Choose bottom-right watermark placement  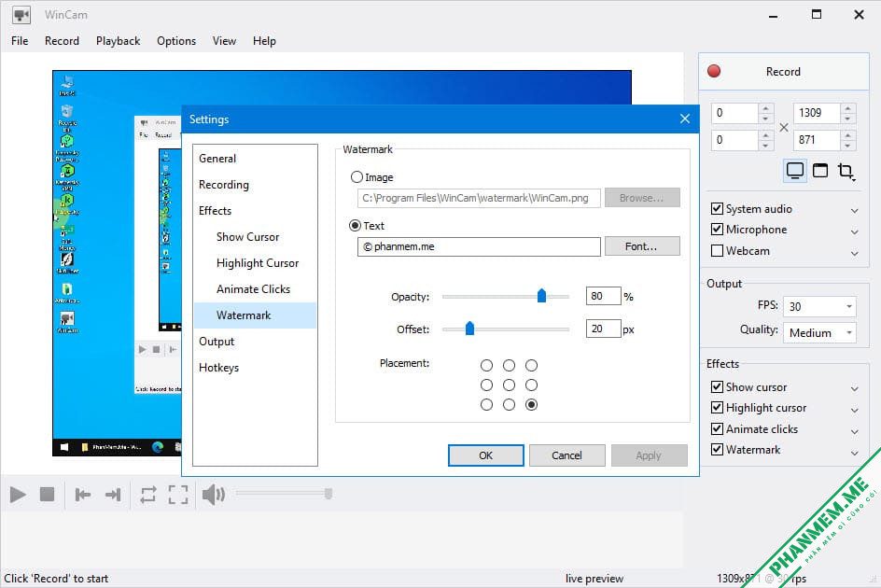pos(532,405)
